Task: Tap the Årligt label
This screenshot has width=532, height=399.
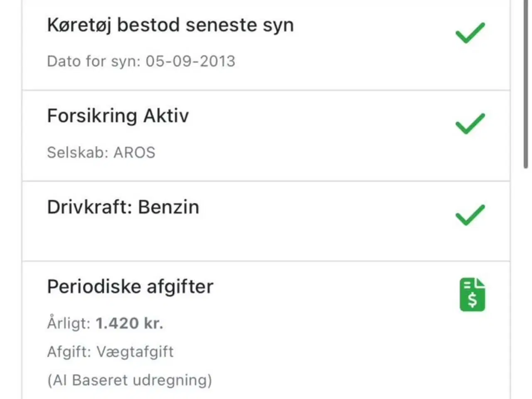Action: [69, 323]
